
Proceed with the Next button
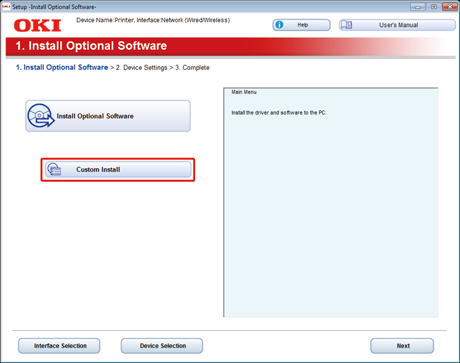pos(402,346)
